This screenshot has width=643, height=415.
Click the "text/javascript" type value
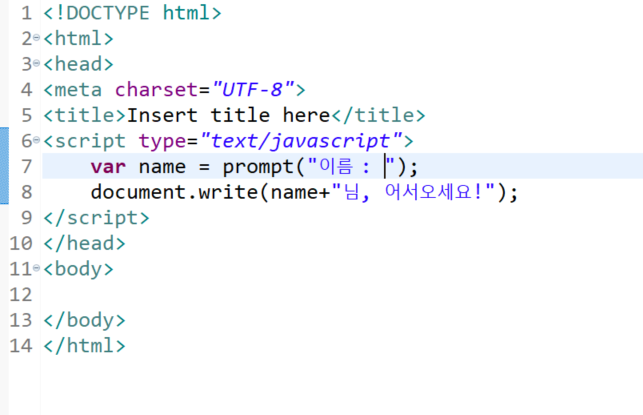(301, 141)
